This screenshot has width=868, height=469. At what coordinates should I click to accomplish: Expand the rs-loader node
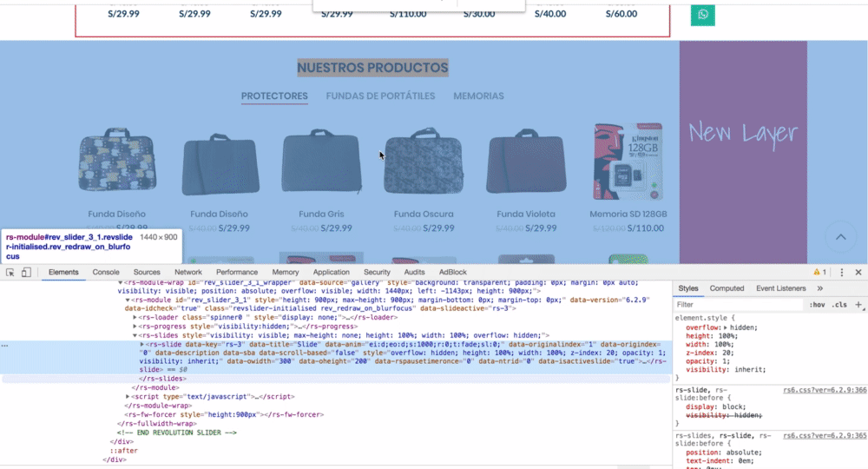(135, 318)
